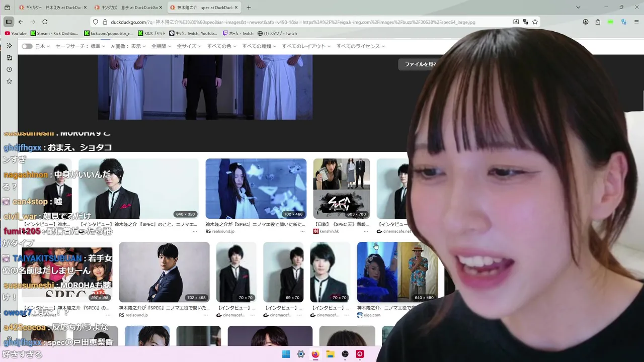This screenshot has height=362, width=644.
Task: Go back to the previous page
Action: [21, 22]
